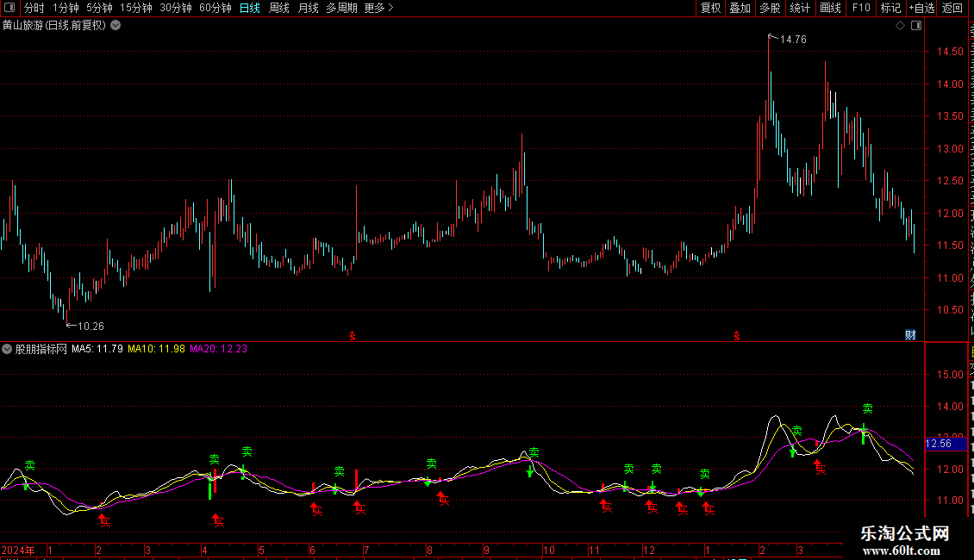
Task: Select the 15分钟 period tab
Action: point(136,8)
